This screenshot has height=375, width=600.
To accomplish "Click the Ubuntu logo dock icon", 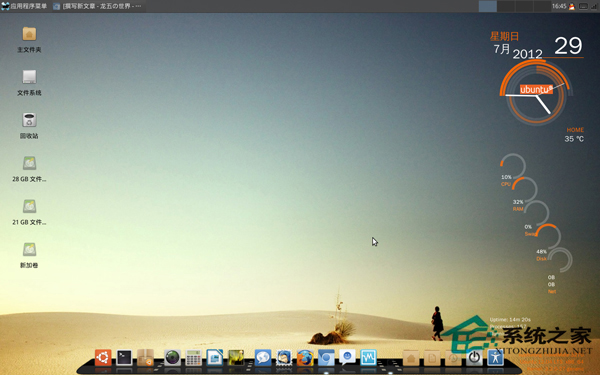I will point(103,357).
